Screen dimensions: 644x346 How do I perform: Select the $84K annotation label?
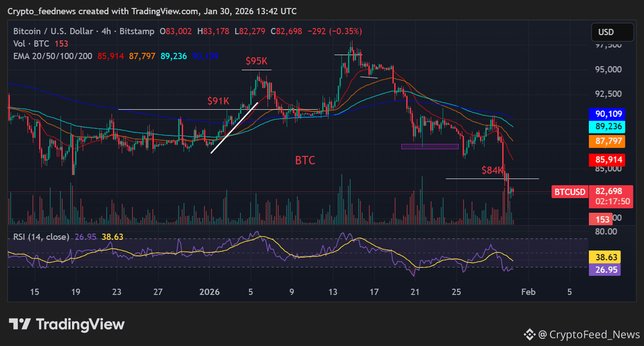coord(493,170)
